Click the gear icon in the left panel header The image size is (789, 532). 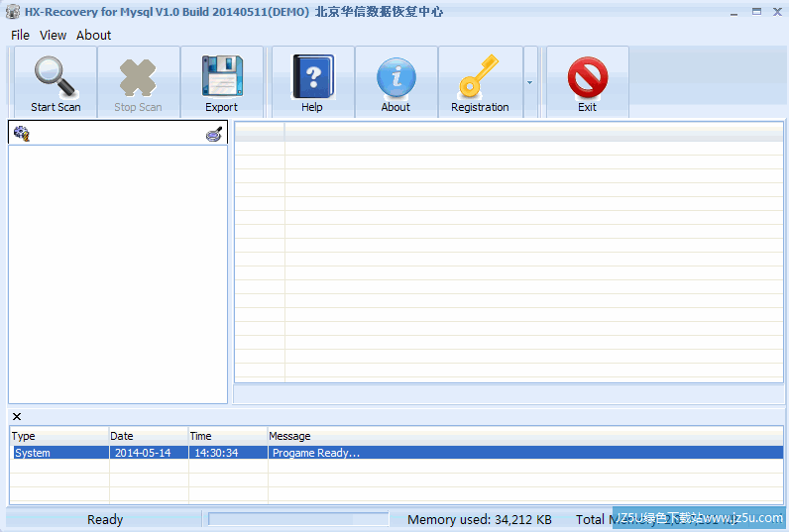[x=21, y=134]
